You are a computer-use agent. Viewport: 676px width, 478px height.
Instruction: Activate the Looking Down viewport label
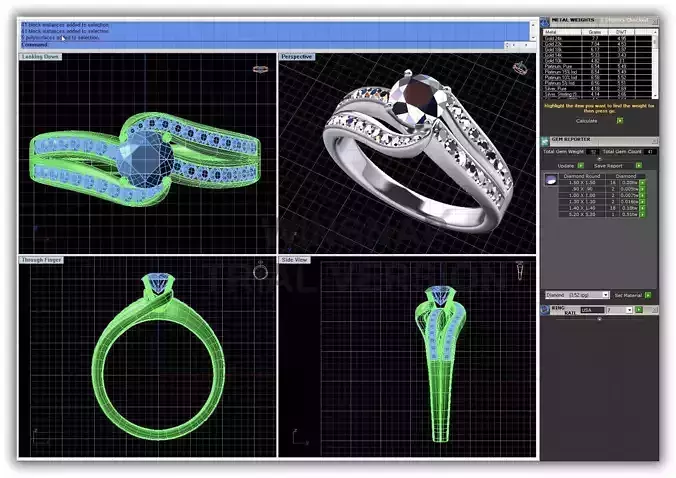click(41, 57)
